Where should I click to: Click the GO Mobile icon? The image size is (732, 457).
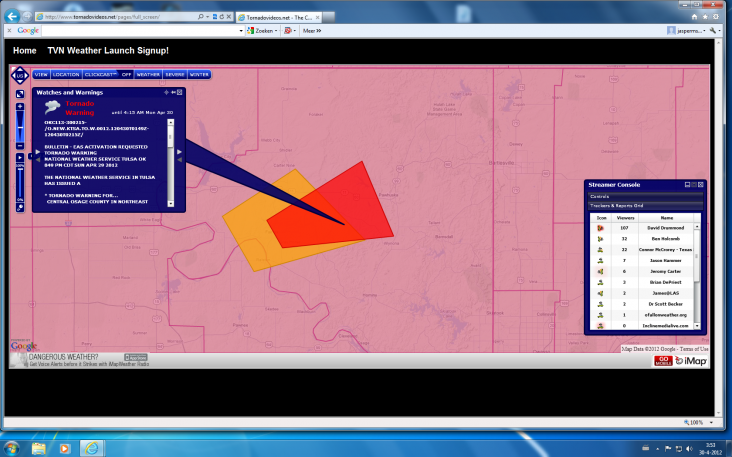[663, 360]
